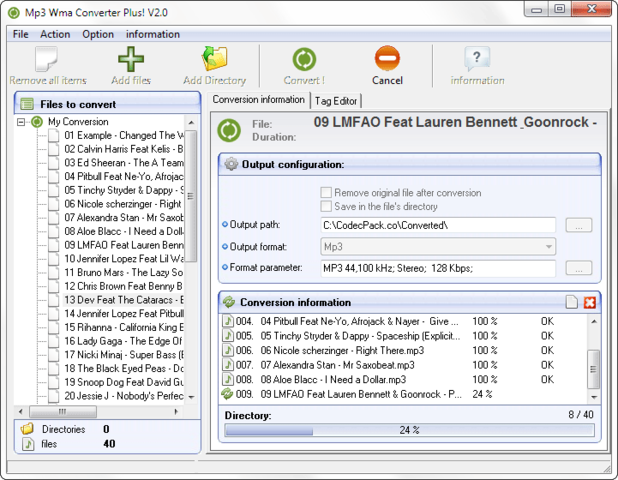Select 02 Calvin Harris Feat Kelis in list
Viewport: 618px width, 480px height.
[124, 149]
